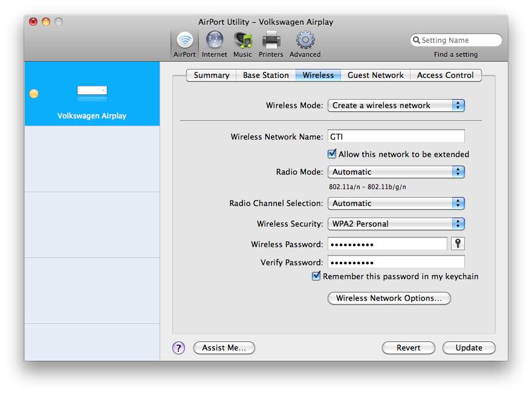Open the Radio Channel Selection dropdown
The width and height of the screenshot is (532, 394).
[x=396, y=204]
